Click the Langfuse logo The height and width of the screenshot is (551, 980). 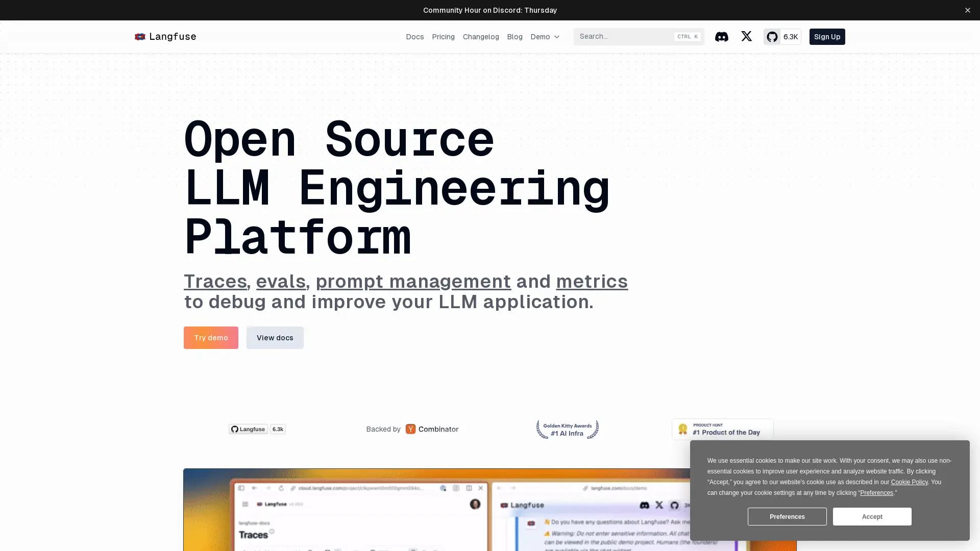165,36
